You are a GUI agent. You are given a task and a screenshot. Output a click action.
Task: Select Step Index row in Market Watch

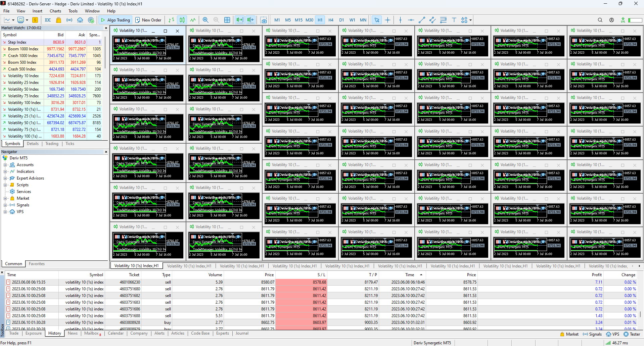click(52, 42)
